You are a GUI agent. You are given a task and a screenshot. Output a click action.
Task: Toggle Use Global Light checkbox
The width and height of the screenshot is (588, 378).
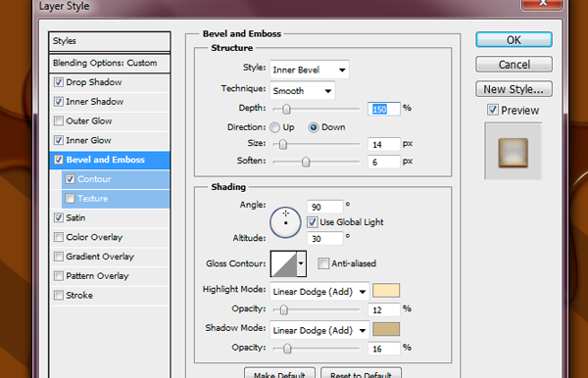point(313,222)
